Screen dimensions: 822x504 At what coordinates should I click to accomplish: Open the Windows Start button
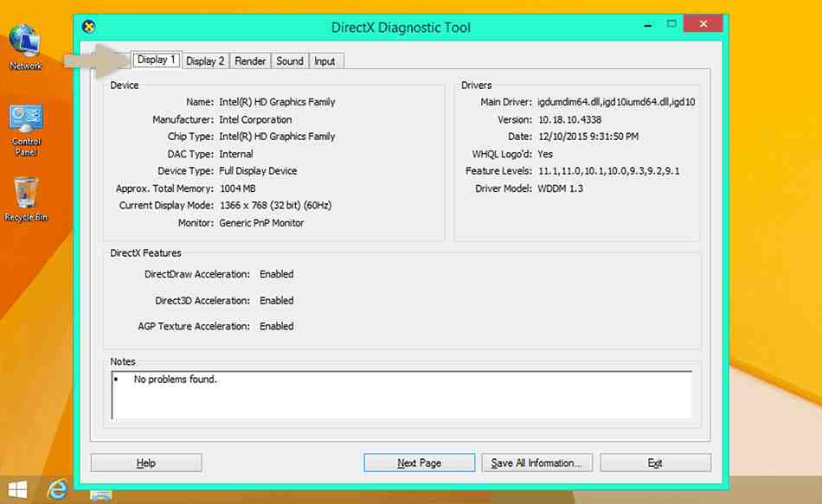coord(16,491)
